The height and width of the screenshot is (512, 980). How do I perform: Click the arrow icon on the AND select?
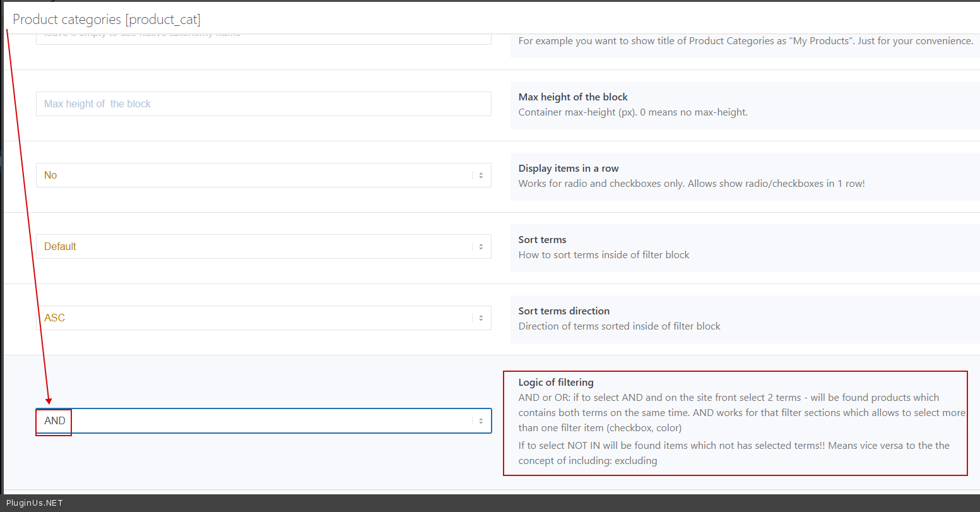(x=481, y=421)
